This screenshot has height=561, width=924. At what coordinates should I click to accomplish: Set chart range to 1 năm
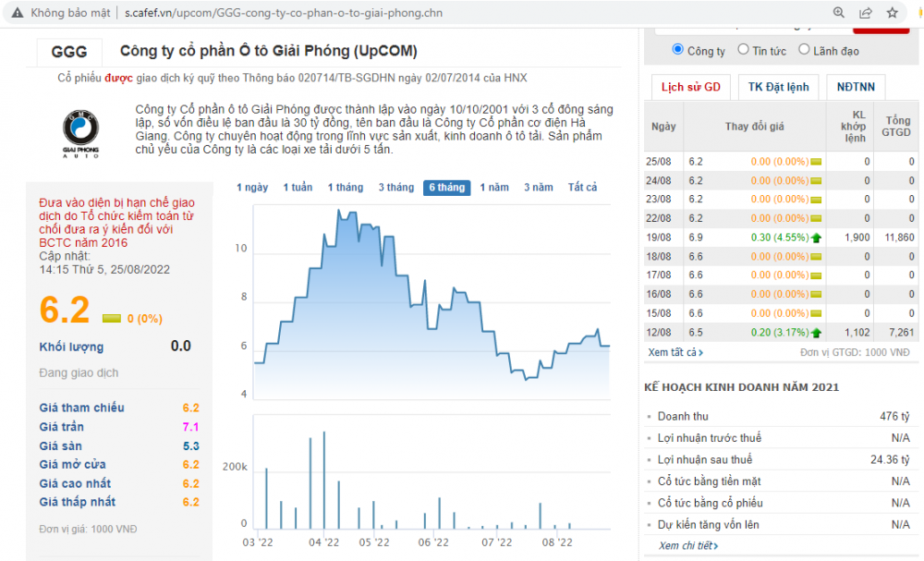494,188
